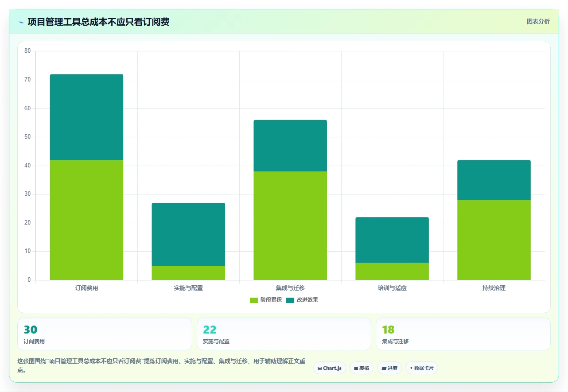
Task: Click the 图表分析 label in header
Action: point(538,21)
